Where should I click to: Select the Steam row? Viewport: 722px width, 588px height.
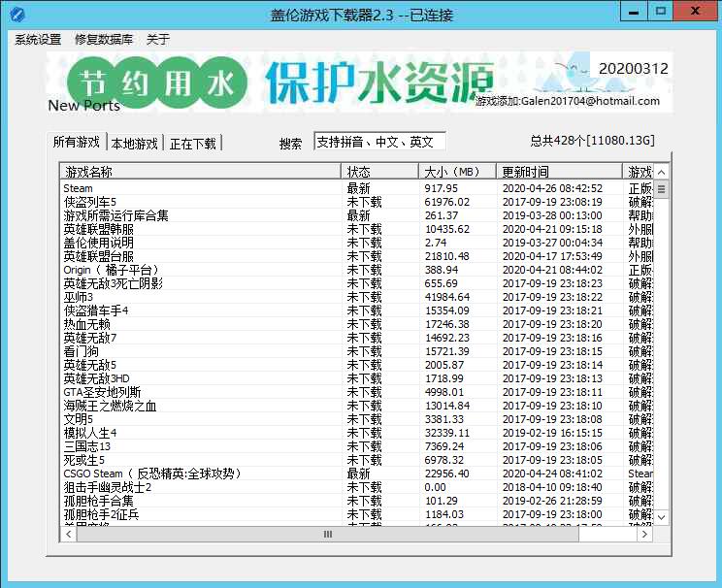pyautogui.click(x=357, y=188)
